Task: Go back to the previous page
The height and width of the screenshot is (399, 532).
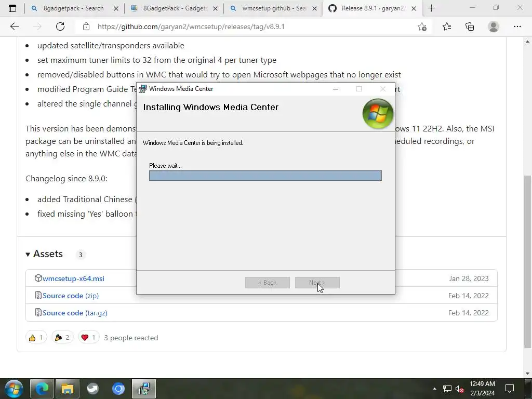Action: [x=14, y=26]
